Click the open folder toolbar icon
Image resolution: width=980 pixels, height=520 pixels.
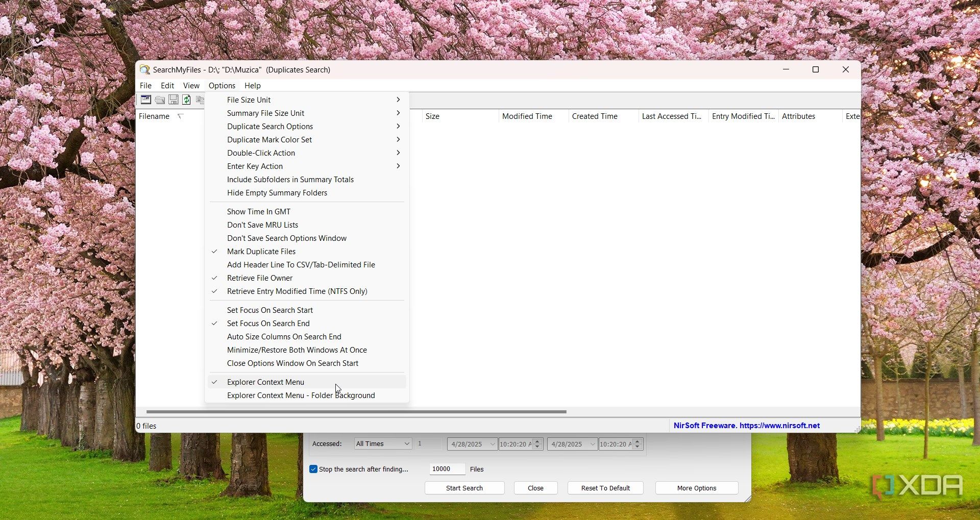[160, 100]
